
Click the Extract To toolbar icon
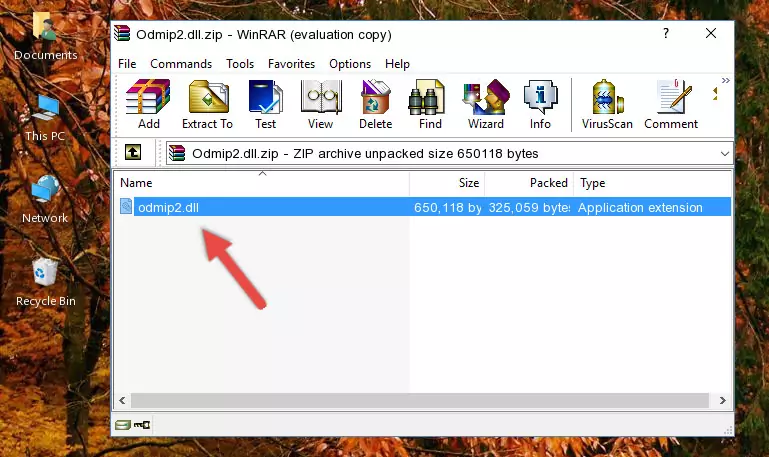(207, 104)
